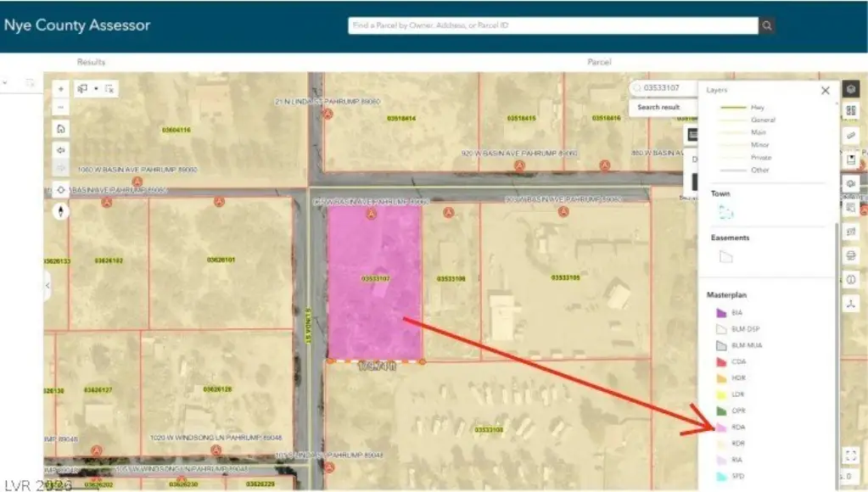Click address marker for 1060 W Basin Ave
This screenshot has height=492, width=868.
(x=137, y=182)
